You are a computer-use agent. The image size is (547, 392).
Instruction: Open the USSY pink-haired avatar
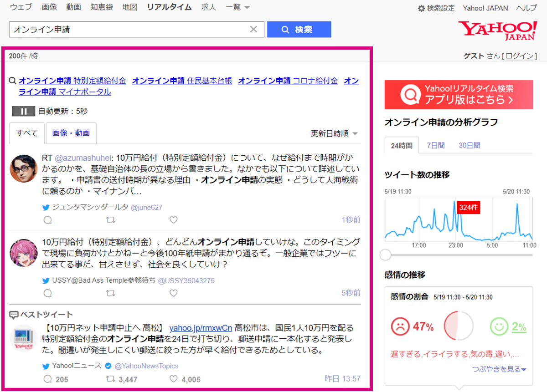[x=24, y=253]
